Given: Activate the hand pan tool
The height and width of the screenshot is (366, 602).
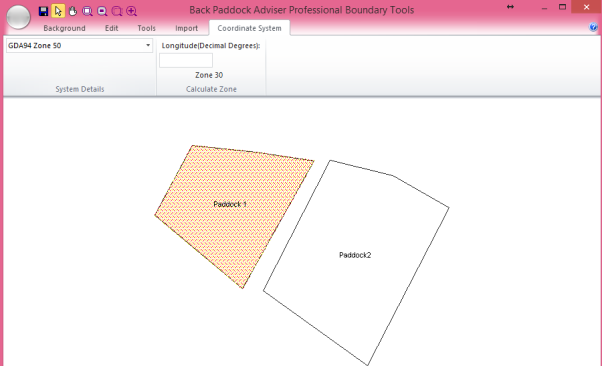Looking at the screenshot, I should [x=73, y=11].
